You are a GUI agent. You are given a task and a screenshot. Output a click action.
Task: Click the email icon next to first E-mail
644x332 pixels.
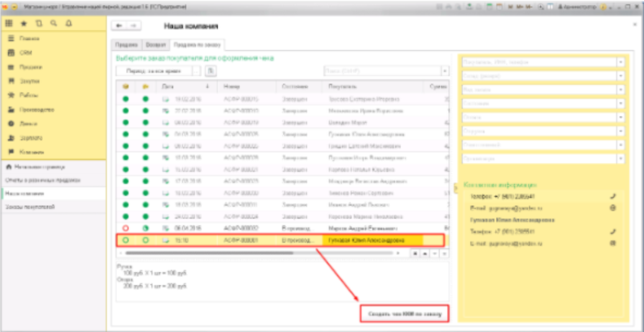(x=613, y=208)
